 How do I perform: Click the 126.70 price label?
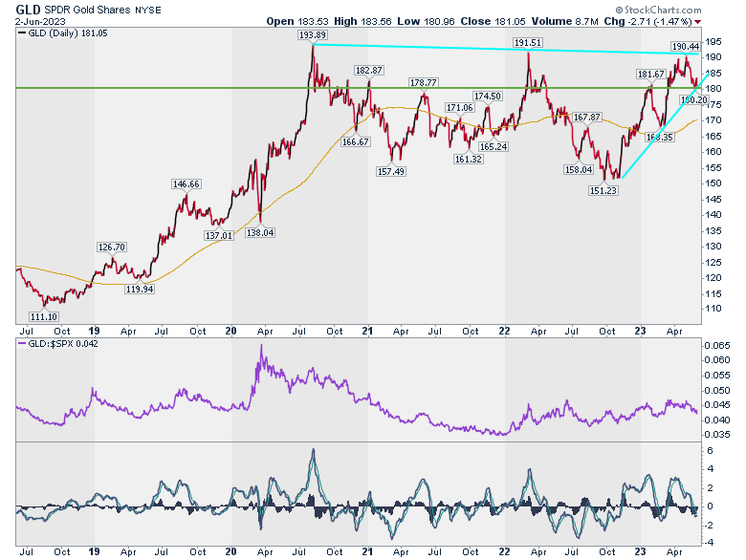coord(111,247)
